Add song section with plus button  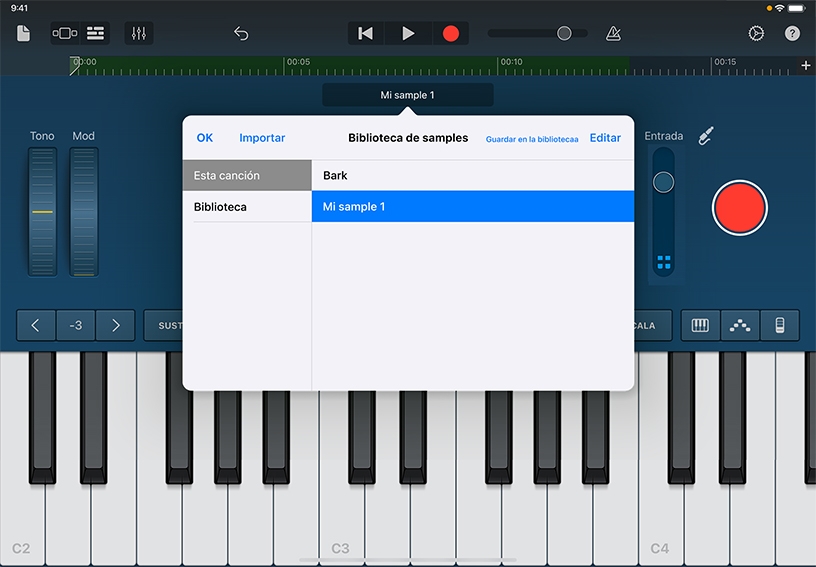click(806, 66)
